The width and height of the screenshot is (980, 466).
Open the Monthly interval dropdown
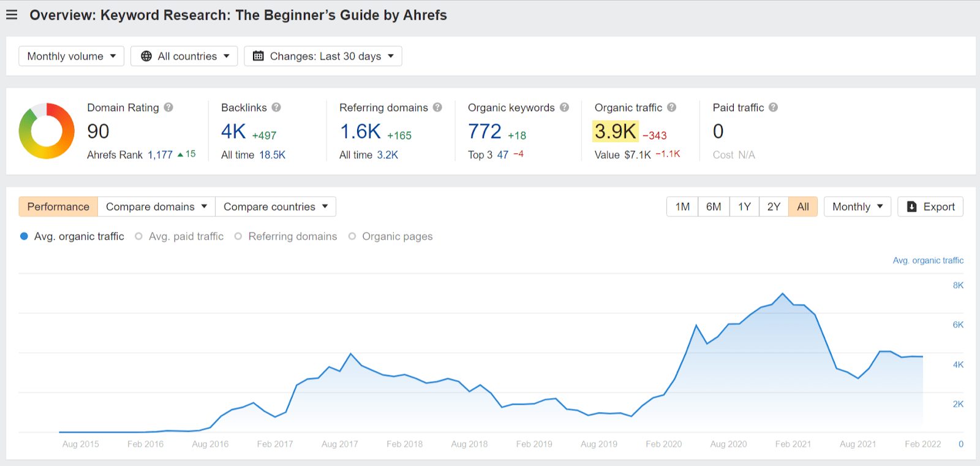(858, 207)
